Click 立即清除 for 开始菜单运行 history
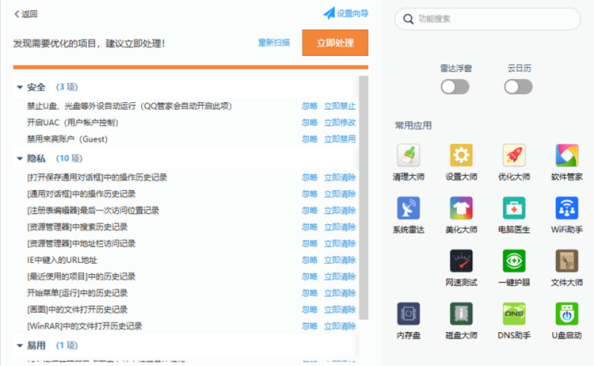 coord(340,293)
